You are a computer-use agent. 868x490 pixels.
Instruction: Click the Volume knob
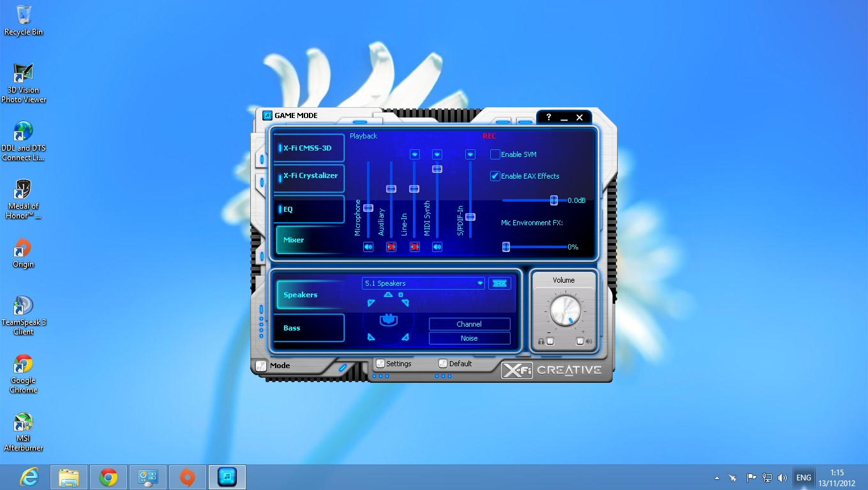point(565,311)
